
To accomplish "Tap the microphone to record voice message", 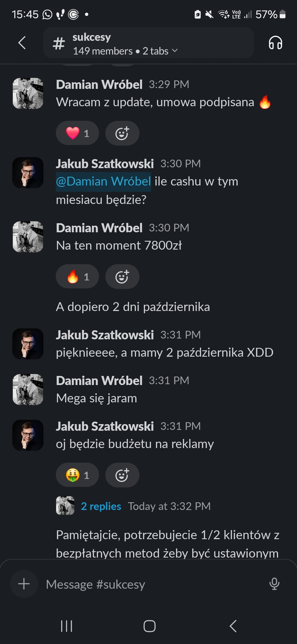I will (x=274, y=584).
